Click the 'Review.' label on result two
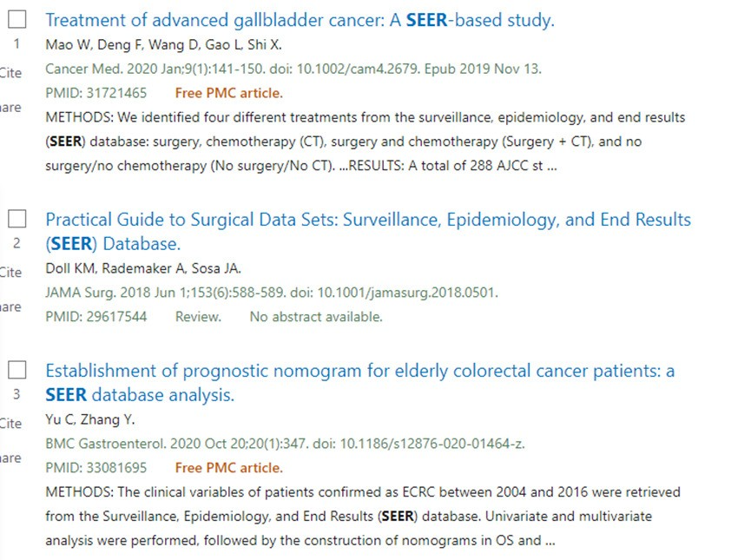This screenshot has width=751, height=560. [x=198, y=317]
